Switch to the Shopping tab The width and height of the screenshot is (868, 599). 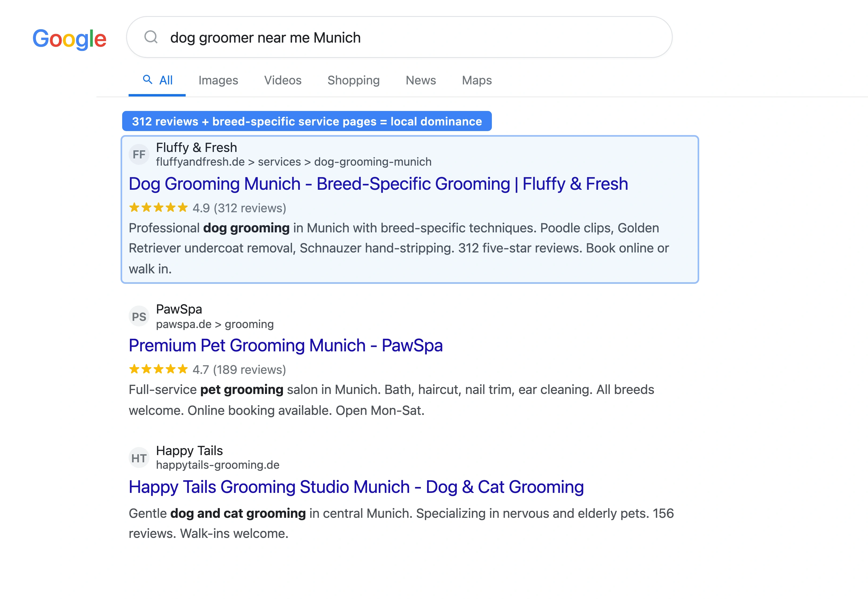pyautogui.click(x=353, y=80)
